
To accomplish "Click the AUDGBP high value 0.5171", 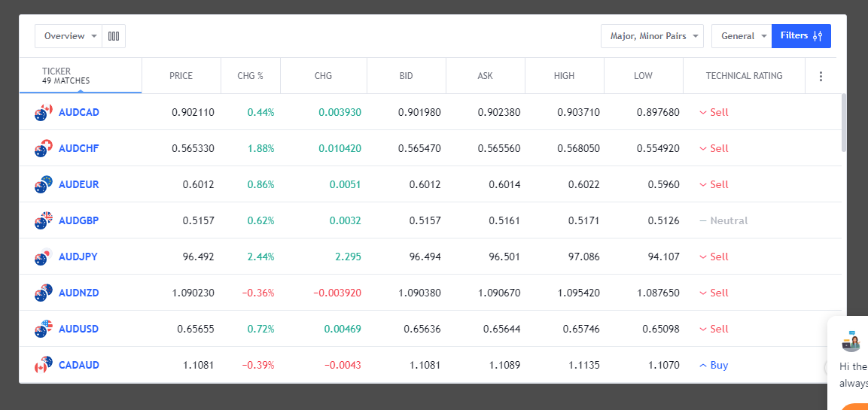I will (x=584, y=220).
